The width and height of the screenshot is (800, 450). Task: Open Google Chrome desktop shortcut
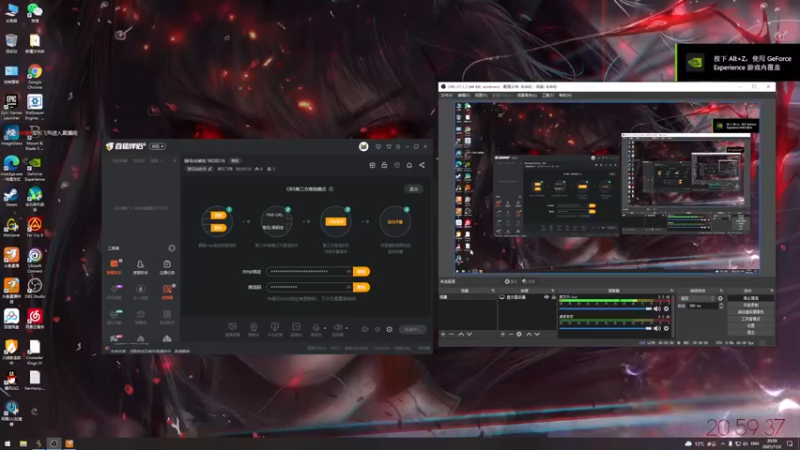point(35,77)
